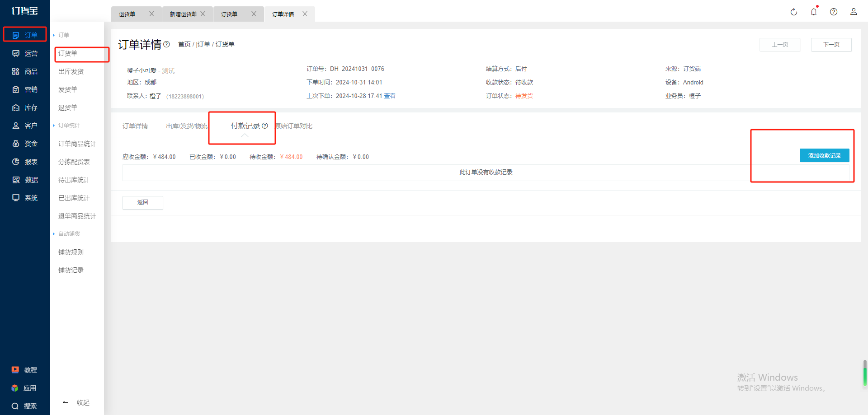Open 订单商品统计 in the submenu
Image resolution: width=868 pixels, height=415 pixels.
77,144
